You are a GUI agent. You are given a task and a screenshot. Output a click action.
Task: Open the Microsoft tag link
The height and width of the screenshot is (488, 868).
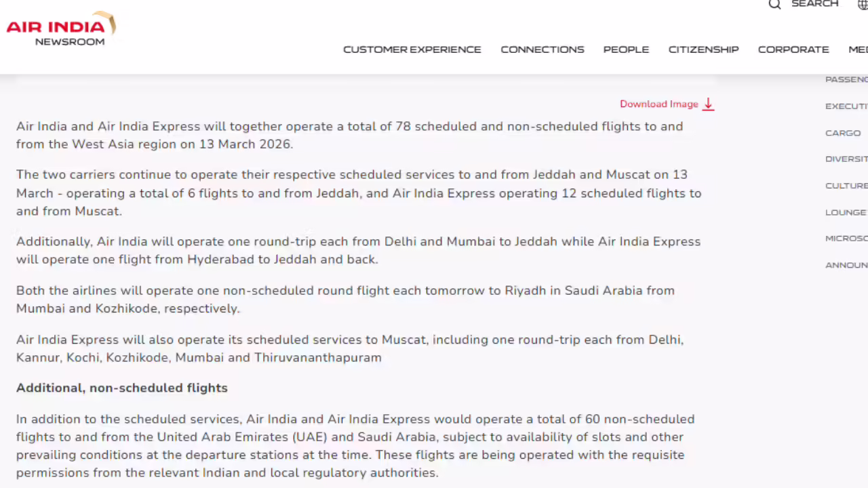pyautogui.click(x=846, y=239)
